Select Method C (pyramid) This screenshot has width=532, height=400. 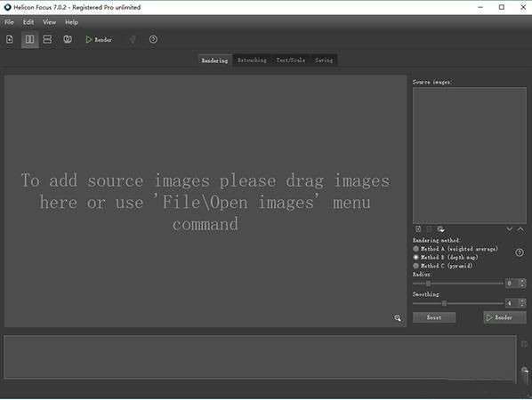443,266
